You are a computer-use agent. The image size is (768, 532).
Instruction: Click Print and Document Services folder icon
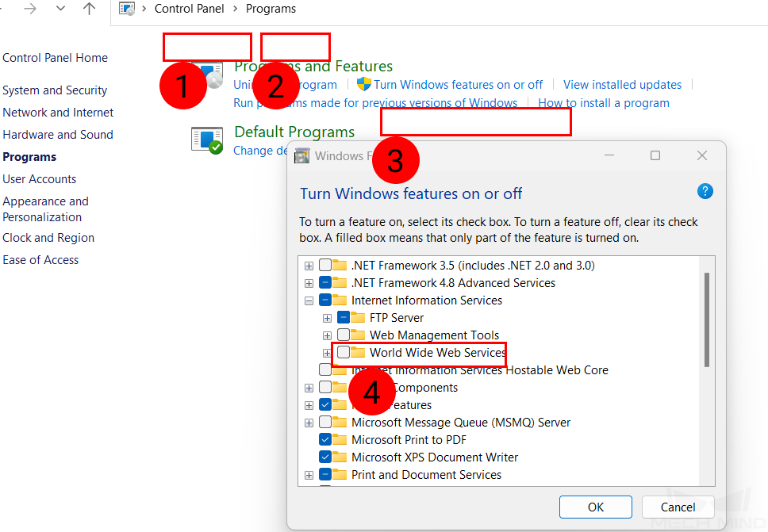pyautogui.click(x=340, y=474)
